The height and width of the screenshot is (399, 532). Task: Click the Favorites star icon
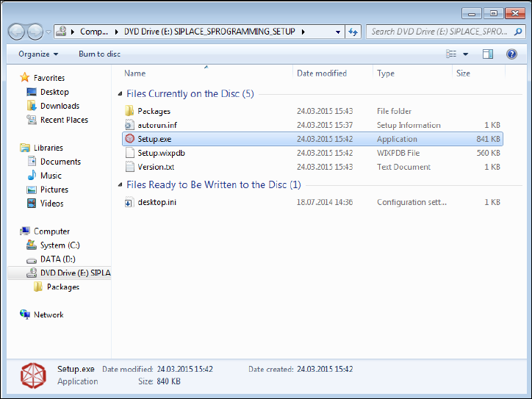[x=25, y=77]
